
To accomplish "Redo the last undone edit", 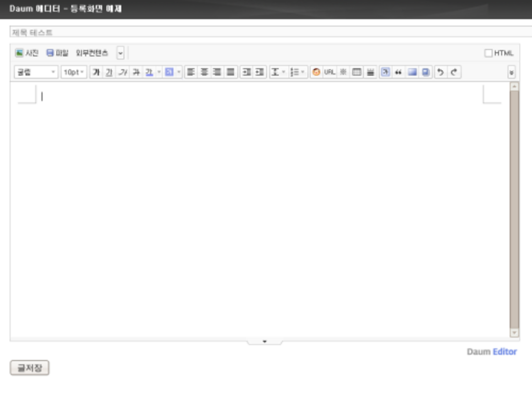I will click(454, 72).
